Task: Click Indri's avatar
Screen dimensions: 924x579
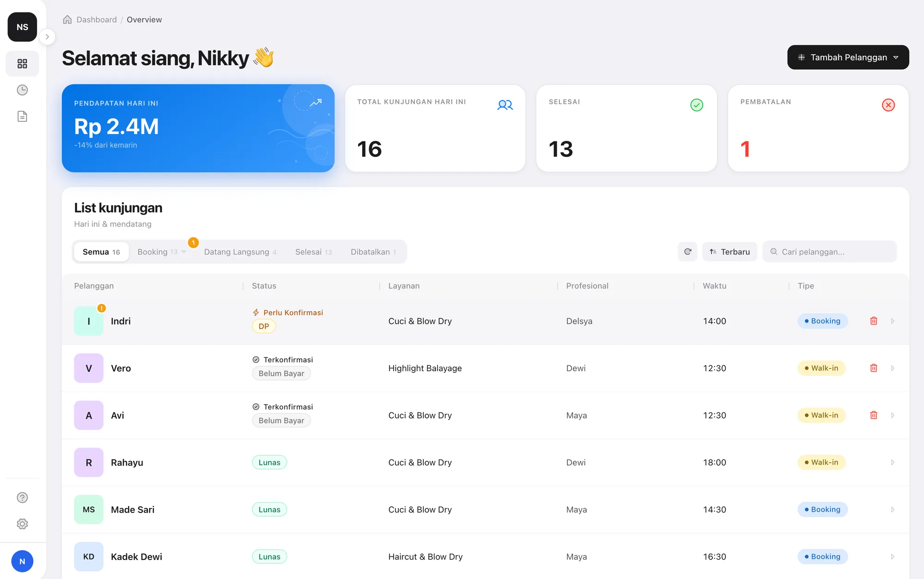Action: pyautogui.click(x=89, y=321)
